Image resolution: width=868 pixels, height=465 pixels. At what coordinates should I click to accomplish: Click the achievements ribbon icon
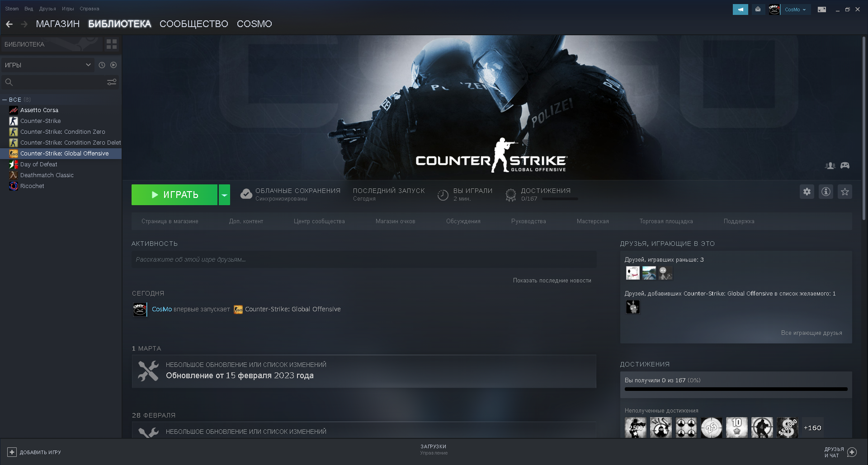(x=511, y=195)
